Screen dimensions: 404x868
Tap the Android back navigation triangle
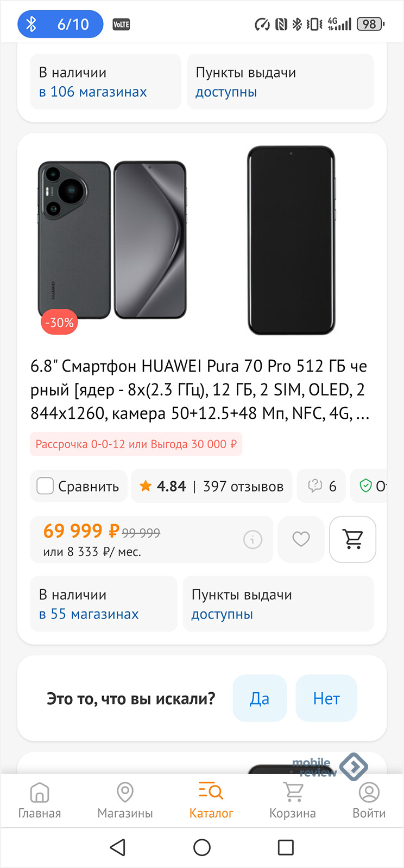pyautogui.click(x=118, y=847)
